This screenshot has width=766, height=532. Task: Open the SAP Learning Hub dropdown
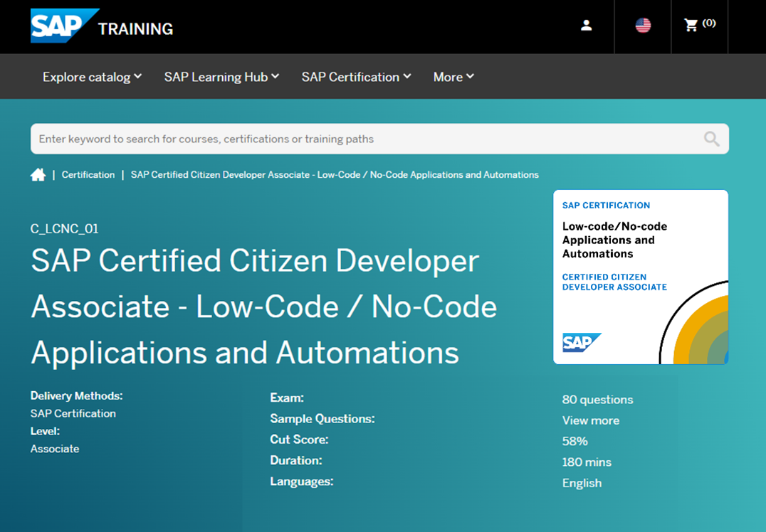221,77
